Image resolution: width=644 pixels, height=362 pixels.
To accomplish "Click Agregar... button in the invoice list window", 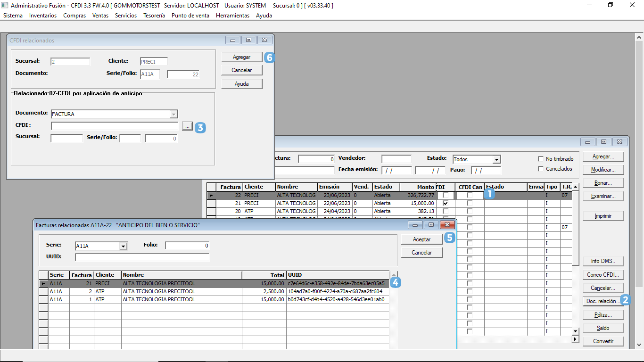I will 603,156.
